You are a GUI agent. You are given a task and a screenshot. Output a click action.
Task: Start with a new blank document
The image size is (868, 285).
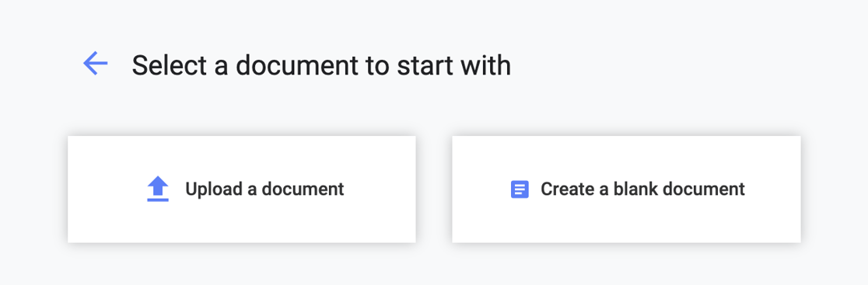click(x=626, y=189)
